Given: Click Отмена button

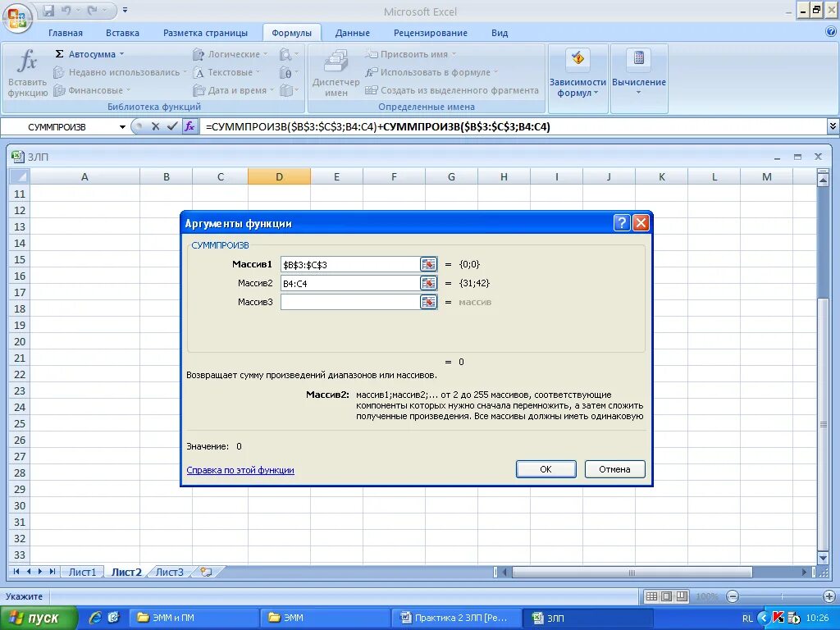Looking at the screenshot, I should pos(614,469).
